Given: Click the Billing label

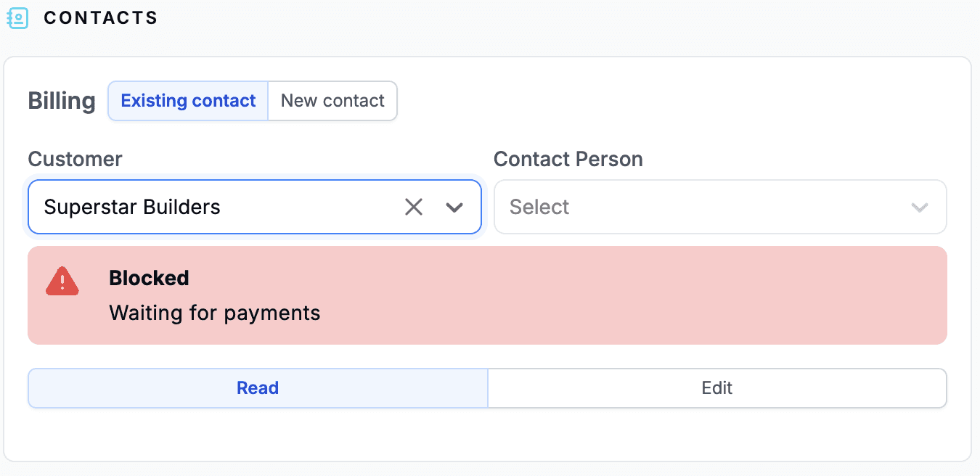Looking at the screenshot, I should pyautogui.click(x=62, y=101).
